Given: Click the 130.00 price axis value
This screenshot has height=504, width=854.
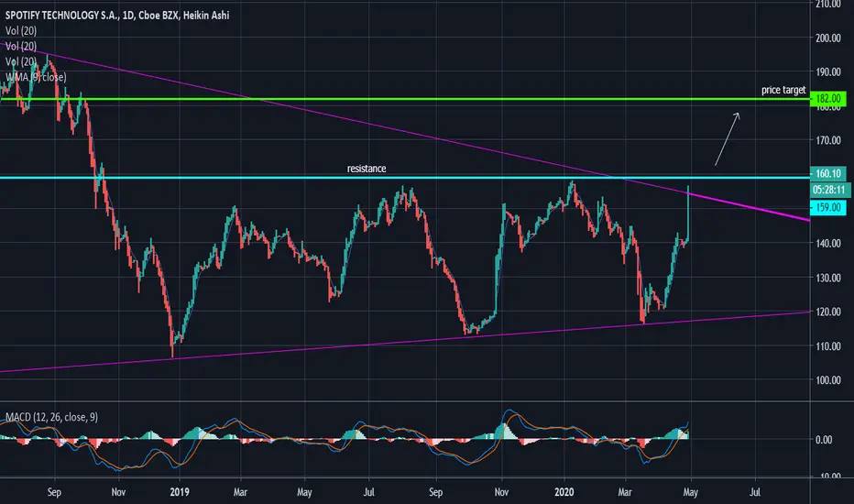Looking at the screenshot, I should pos(827,278).
